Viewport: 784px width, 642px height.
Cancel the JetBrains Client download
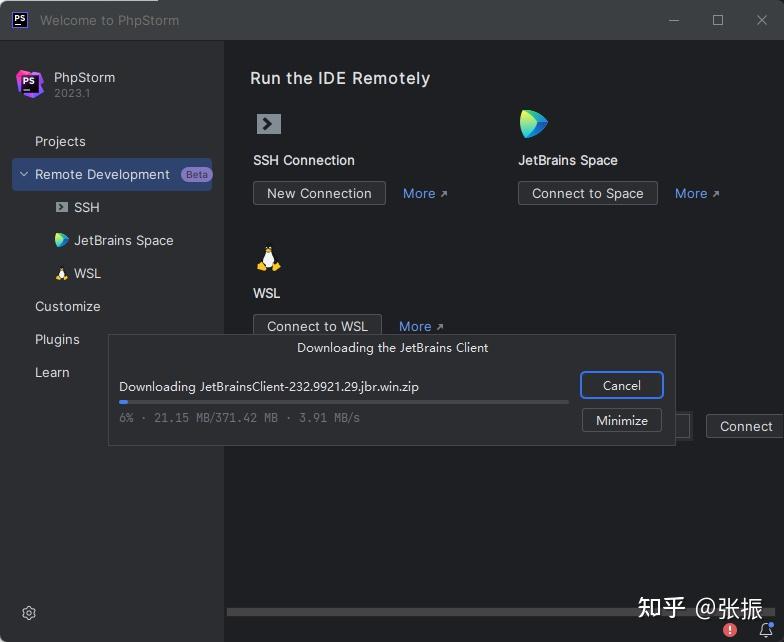(x=622, y=385)
